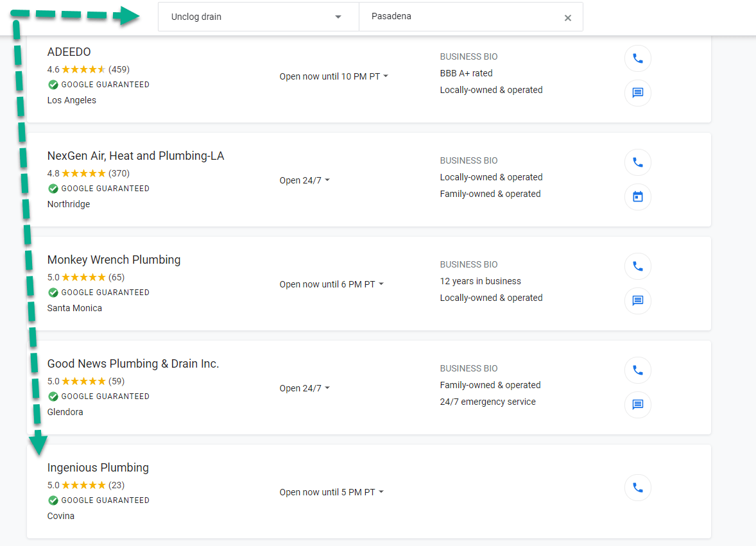Message ADEEDO using the chat icon
Viewport: 756px width, 546px height.
point(637,92)
